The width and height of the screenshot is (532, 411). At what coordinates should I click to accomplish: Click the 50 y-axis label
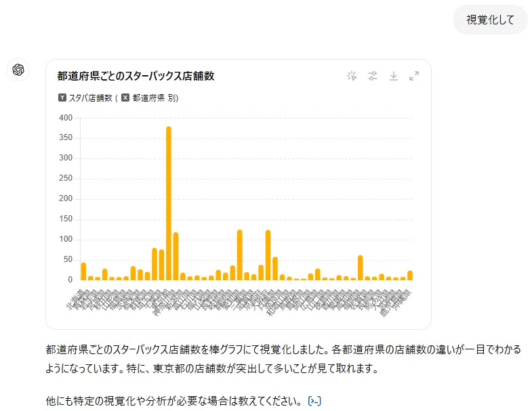click(x=68, y=260)
